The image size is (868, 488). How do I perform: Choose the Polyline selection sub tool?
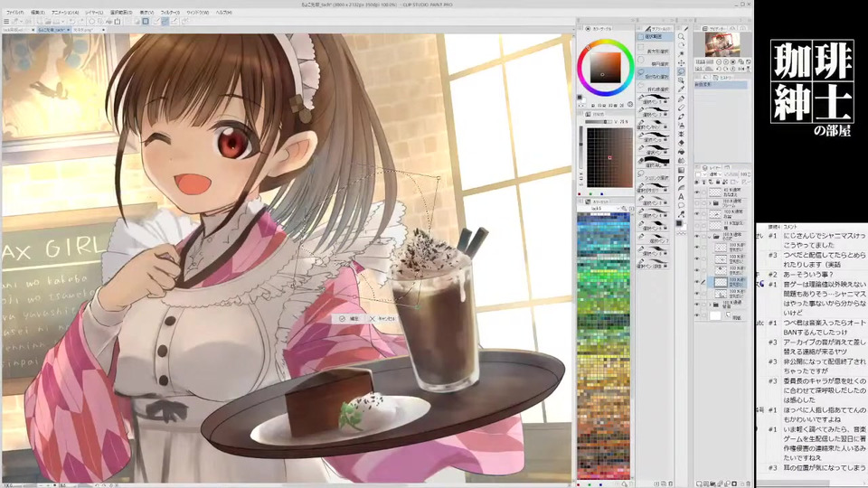point(654,86)
